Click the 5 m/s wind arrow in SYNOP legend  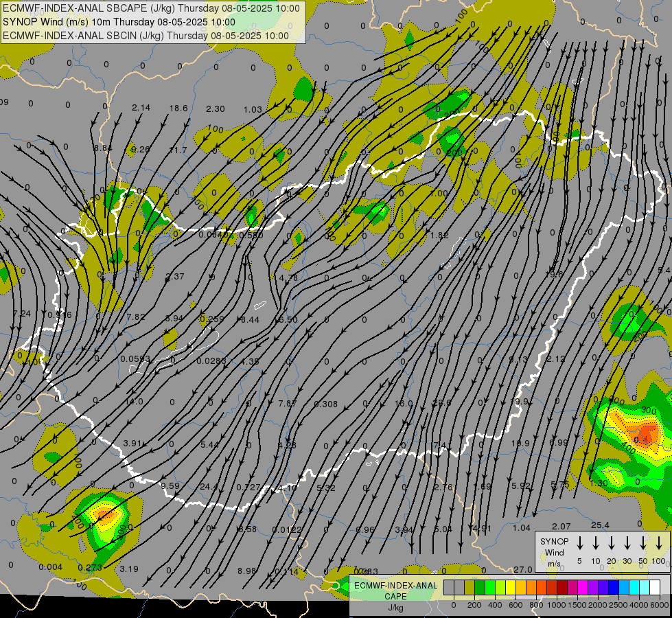coord(579,543)
